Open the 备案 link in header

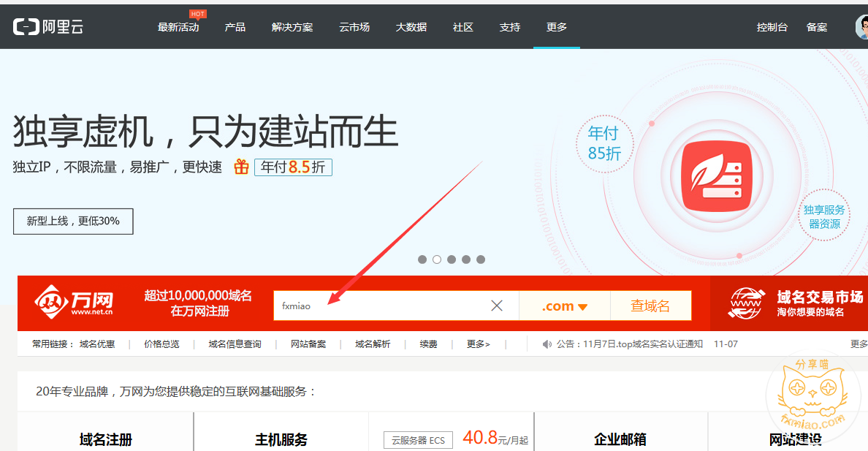[x=817, y=27]
